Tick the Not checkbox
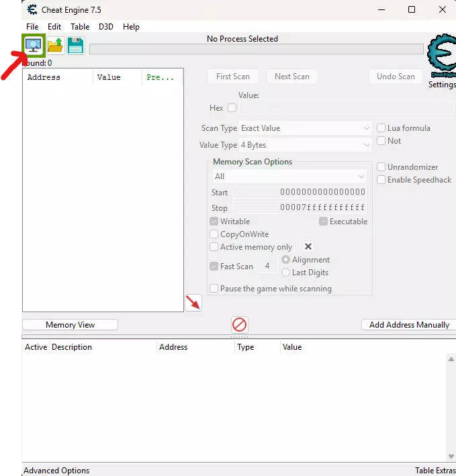Viewport: 456px width, 476px height. pyautogui.click(x=381, y=140)
